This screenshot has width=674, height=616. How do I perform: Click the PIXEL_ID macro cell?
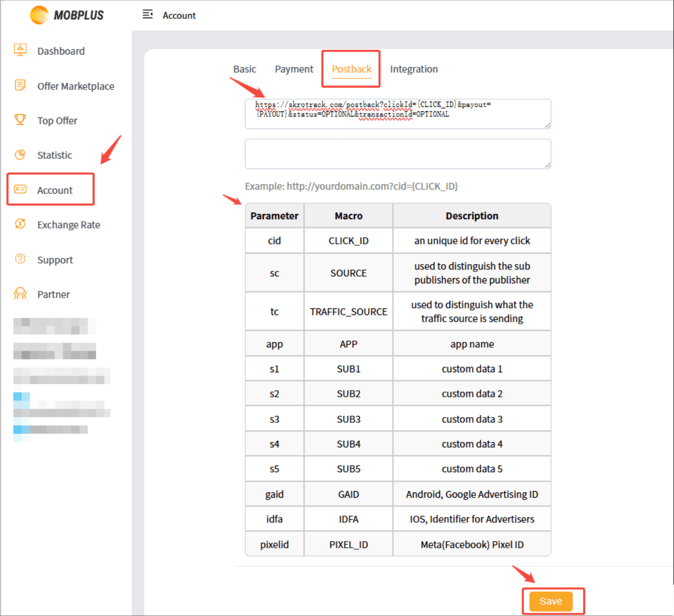point(348,544)
